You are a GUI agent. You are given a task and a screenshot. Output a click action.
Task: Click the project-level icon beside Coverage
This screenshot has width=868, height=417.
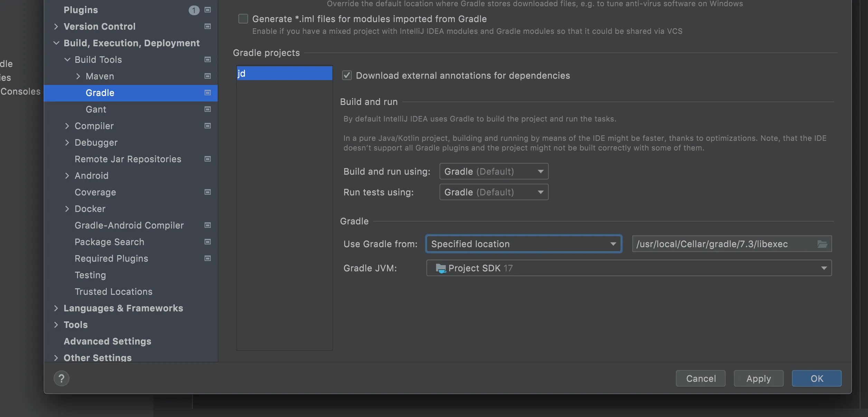pos(208,192)
